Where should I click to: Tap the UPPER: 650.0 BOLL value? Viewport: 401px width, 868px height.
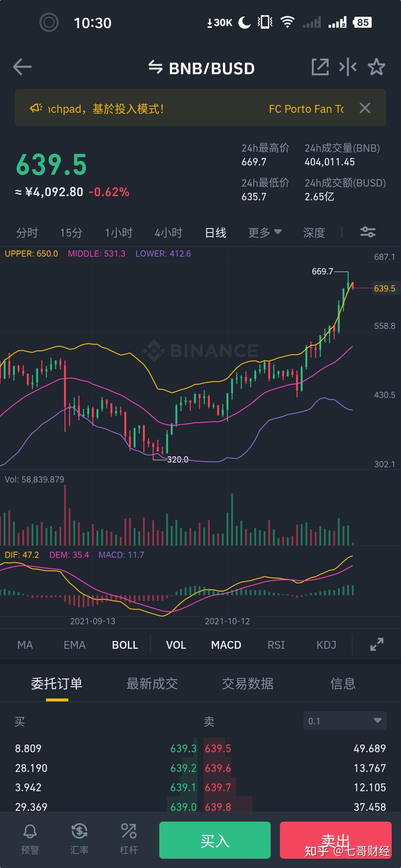(x=31, y=253)
